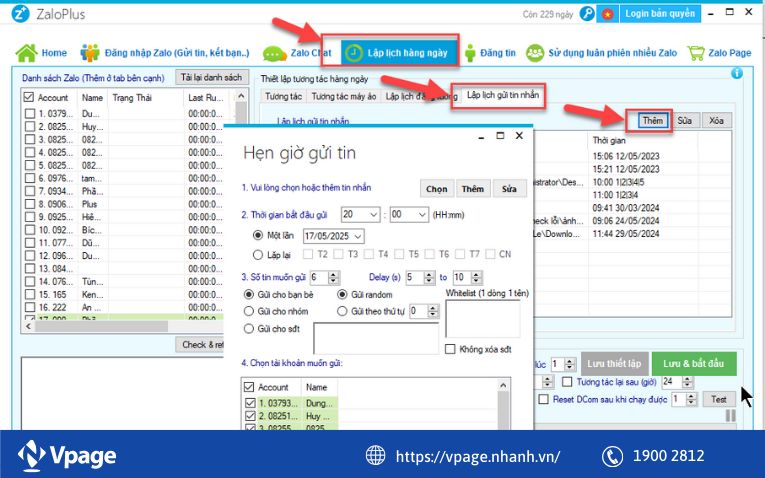Click the multi-Zalo rotation group icon

pyautogui.click(x=535, y=53)
